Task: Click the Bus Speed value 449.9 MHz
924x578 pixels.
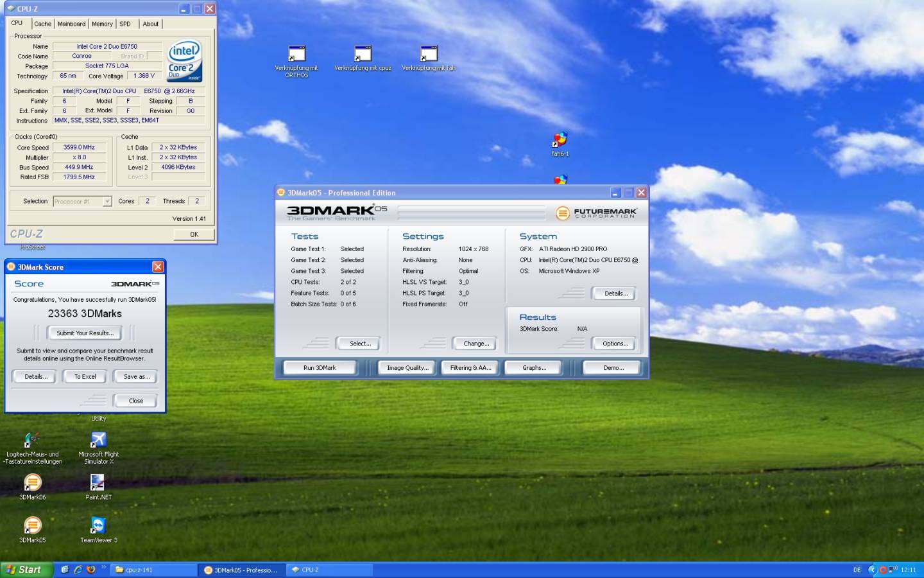Action: [x=80, y=167]
